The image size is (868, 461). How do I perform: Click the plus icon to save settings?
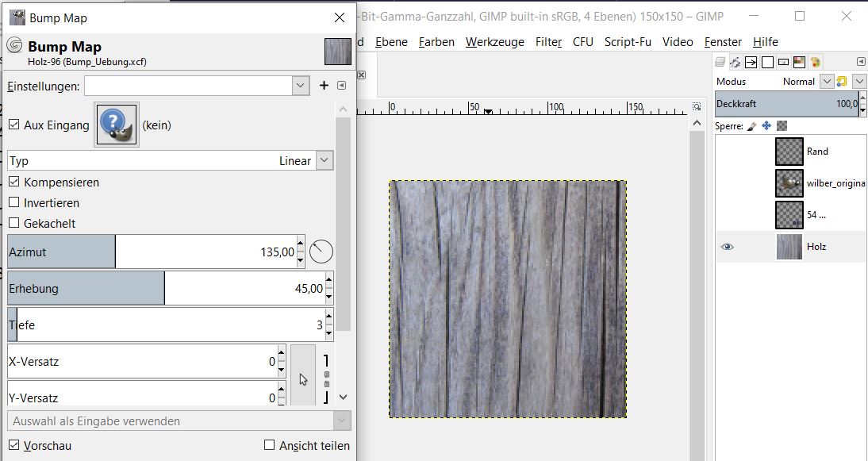324,86
